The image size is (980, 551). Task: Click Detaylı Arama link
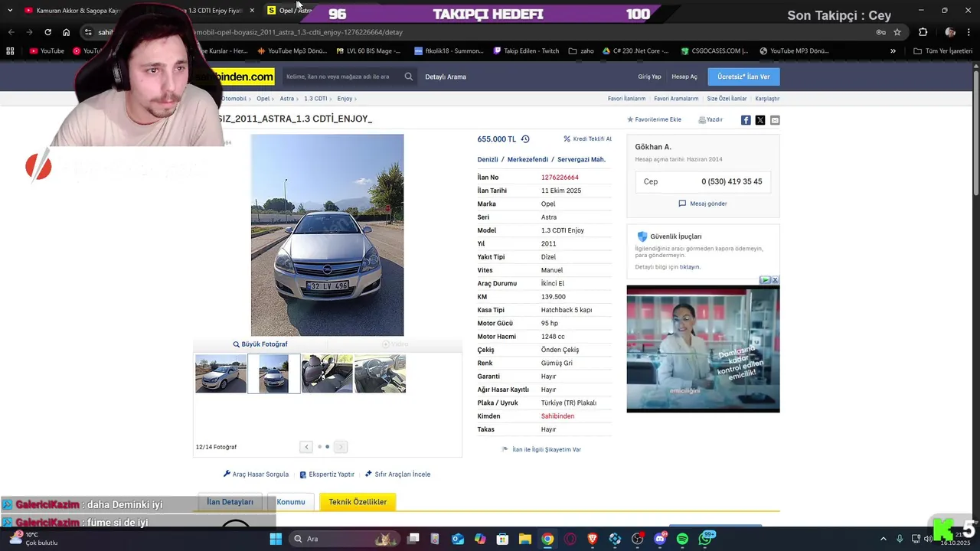click(446, 77)
